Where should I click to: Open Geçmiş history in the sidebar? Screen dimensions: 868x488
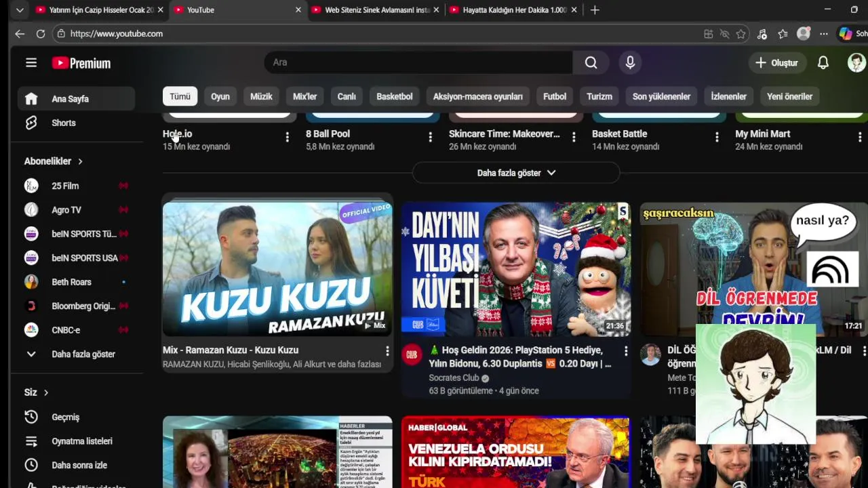(x=76, y=417)
